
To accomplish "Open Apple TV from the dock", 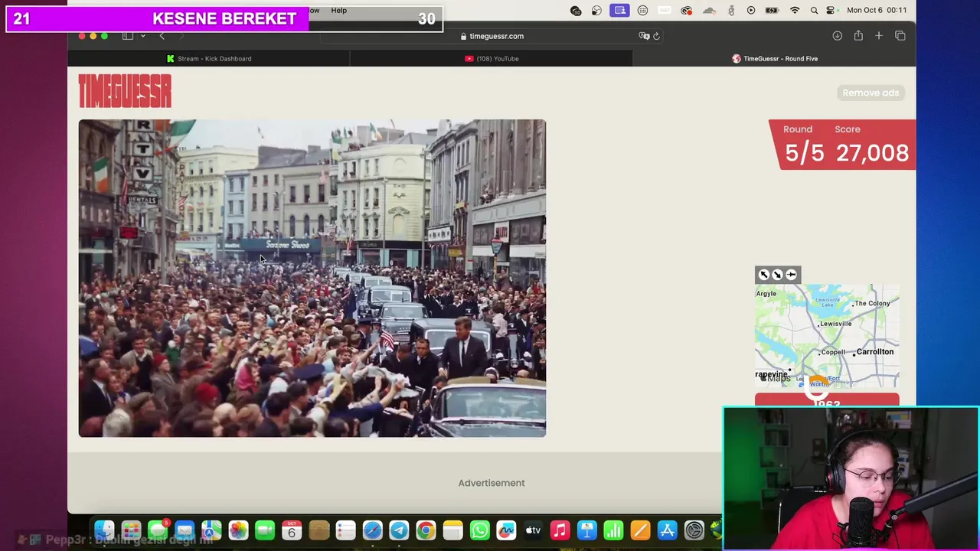I will (x=533, y=530).
